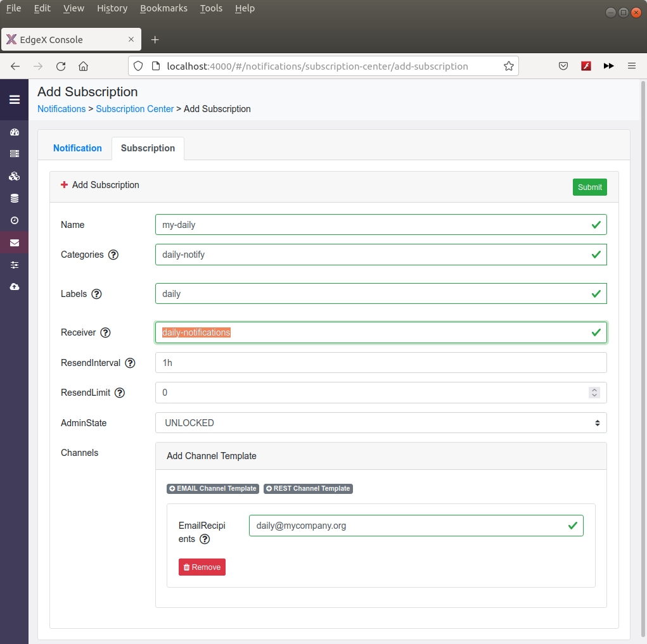Bookmark this page with the star icon

(x=509, y=66)
